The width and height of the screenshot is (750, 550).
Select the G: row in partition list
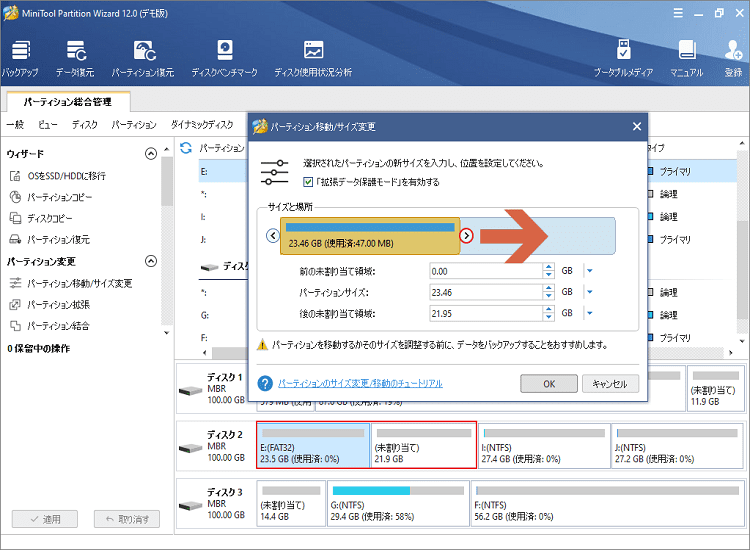tap(223, 315)
